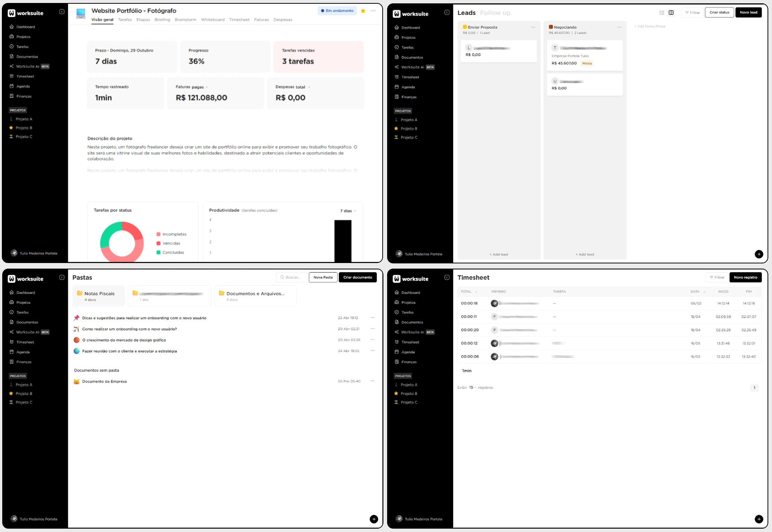Switch Leads to list view icon
This screenshot has height=532, width=772.
coord(662,13)
